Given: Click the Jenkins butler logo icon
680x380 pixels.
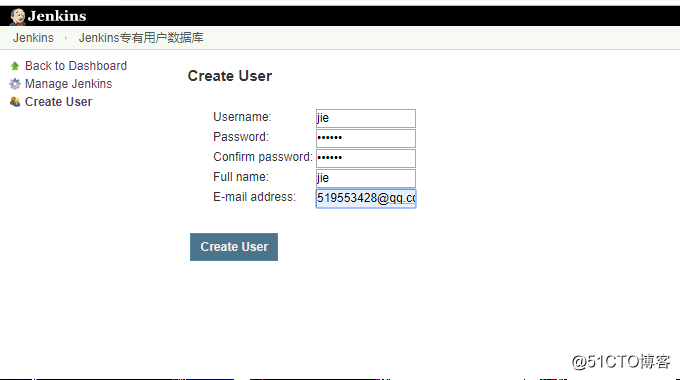Looking at the screenshot, I should click(18, 16).
